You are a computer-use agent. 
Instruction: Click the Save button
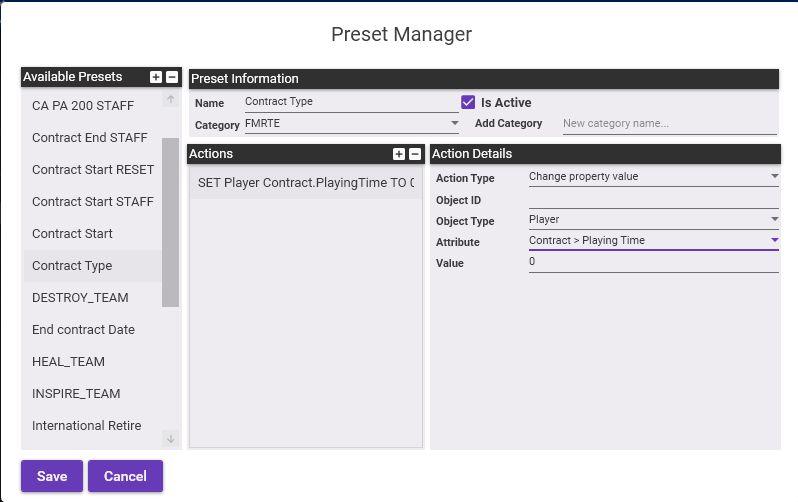pyautogui.click(x=52, y=476)
